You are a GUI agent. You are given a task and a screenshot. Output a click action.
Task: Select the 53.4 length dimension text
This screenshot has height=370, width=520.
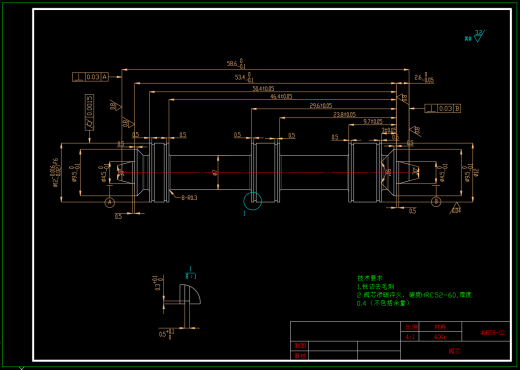click(244, 77)
